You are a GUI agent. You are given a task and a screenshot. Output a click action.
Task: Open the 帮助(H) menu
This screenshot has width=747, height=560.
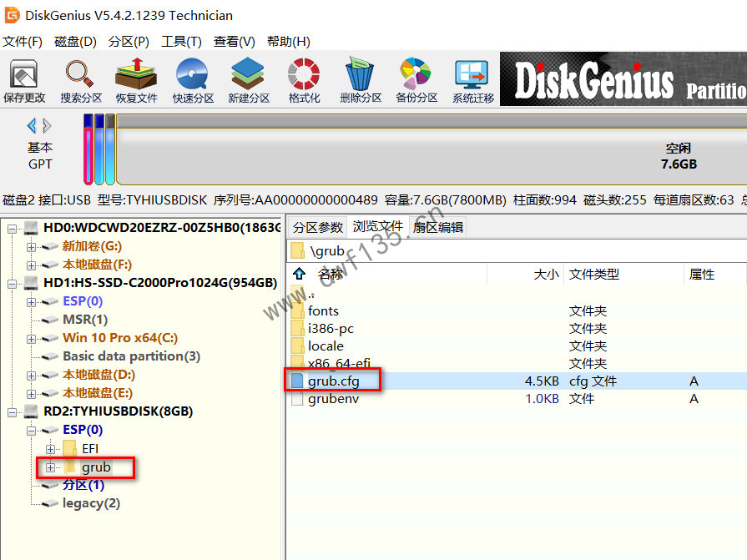point(289,42)
